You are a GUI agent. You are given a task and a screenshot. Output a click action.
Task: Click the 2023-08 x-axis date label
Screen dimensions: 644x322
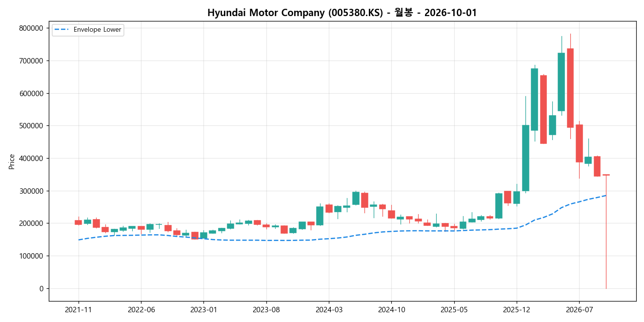click(266, 310)
